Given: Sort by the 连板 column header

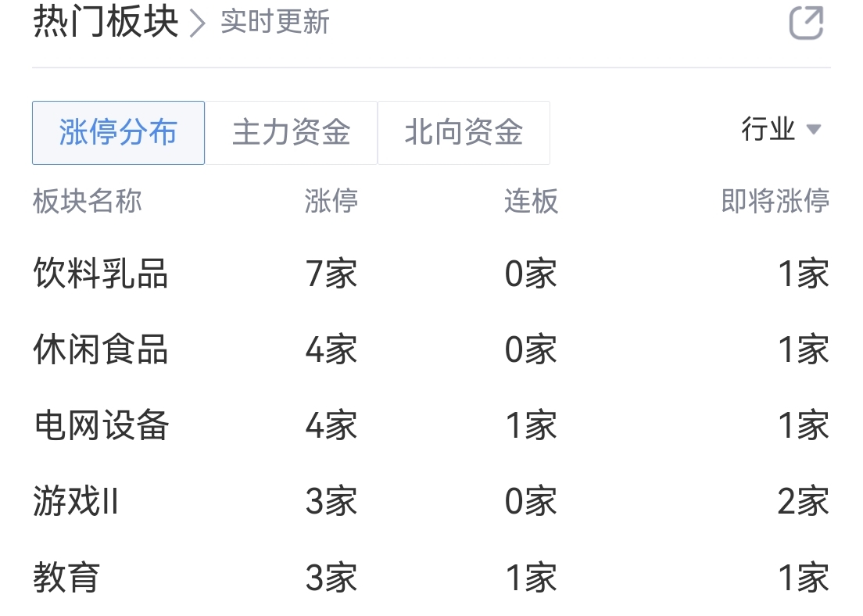Looking at the screenshot, I should (x=531, y=201).
